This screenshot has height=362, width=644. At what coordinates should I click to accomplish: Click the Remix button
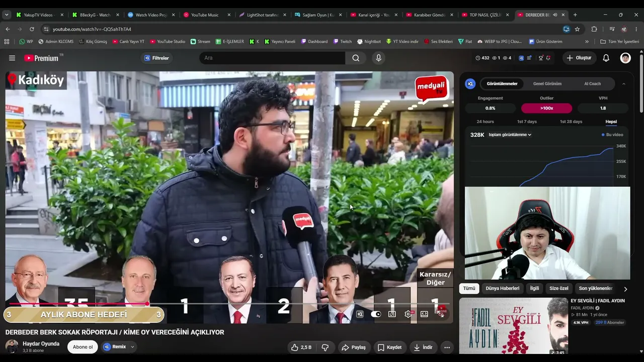pyautogui.click(x=115, y=347)
